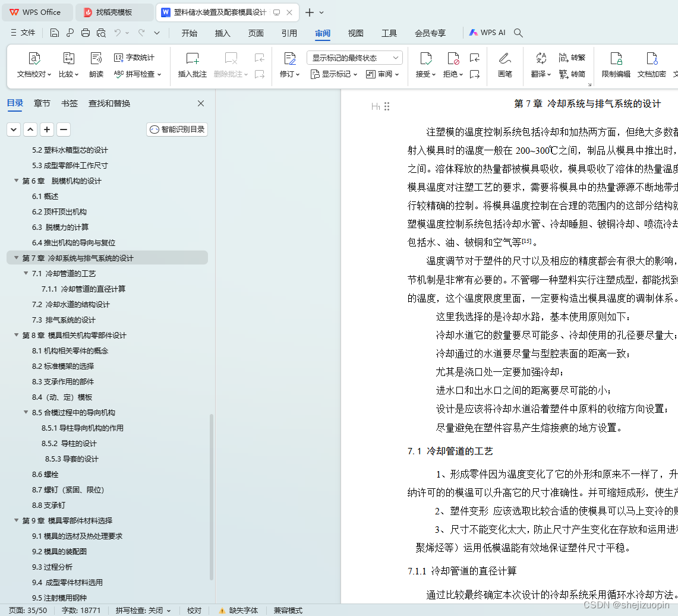Image resolution: width=678 pixels, height=616 pixels.
Task: Click 删除批注 delete comment icon
Action: 231,58
